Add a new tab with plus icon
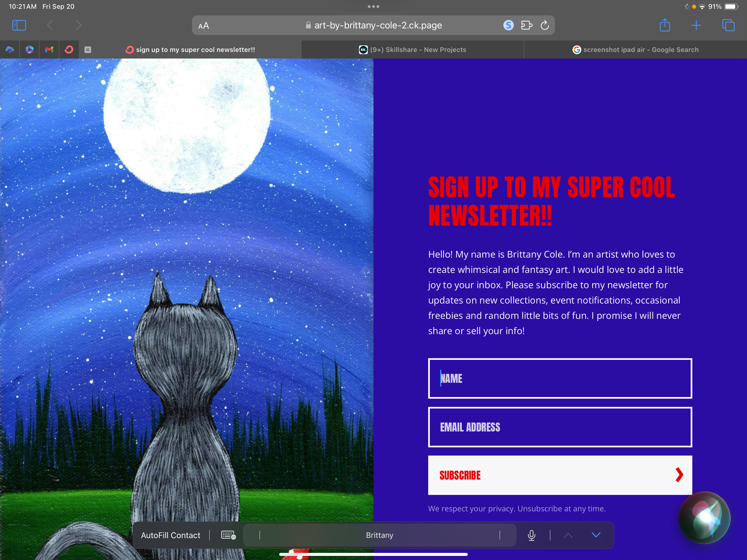 point(696,25)
